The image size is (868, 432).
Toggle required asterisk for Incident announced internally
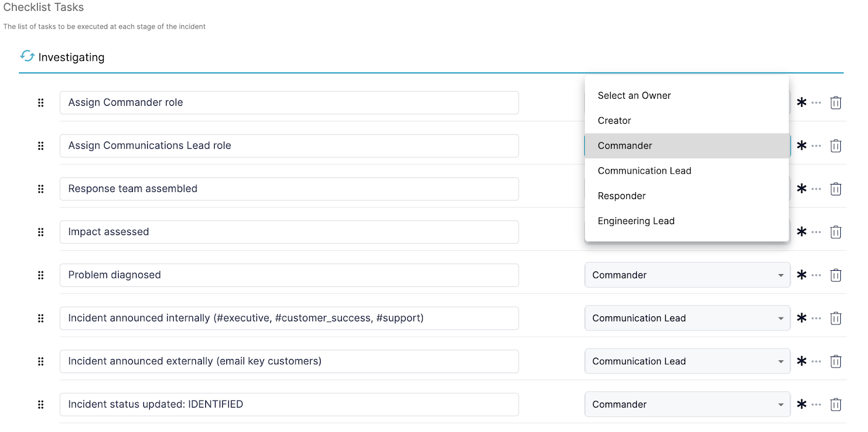pyautogui.click(x=801, y=318)
